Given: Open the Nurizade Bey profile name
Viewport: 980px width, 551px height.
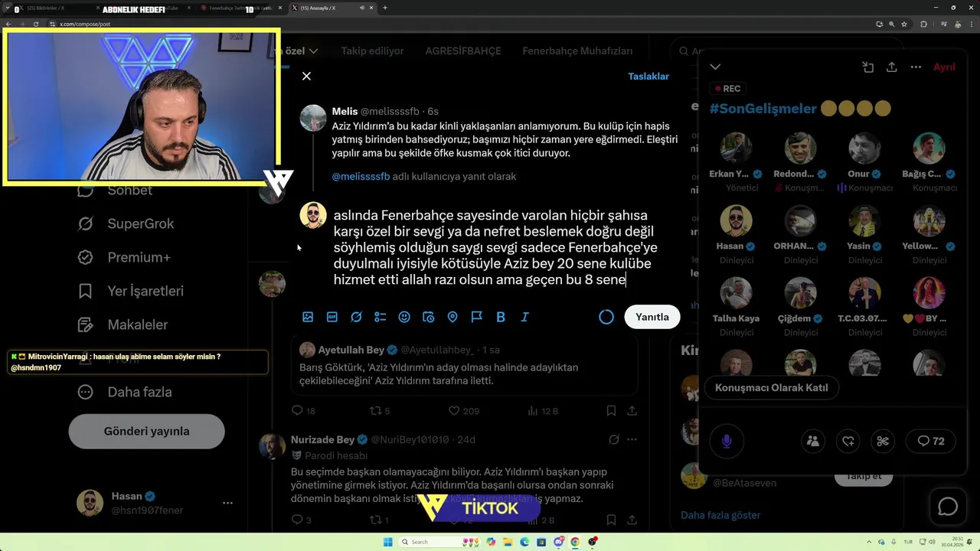Looking at the screenshot, I should pyautogui.click(x=322, y=440).
